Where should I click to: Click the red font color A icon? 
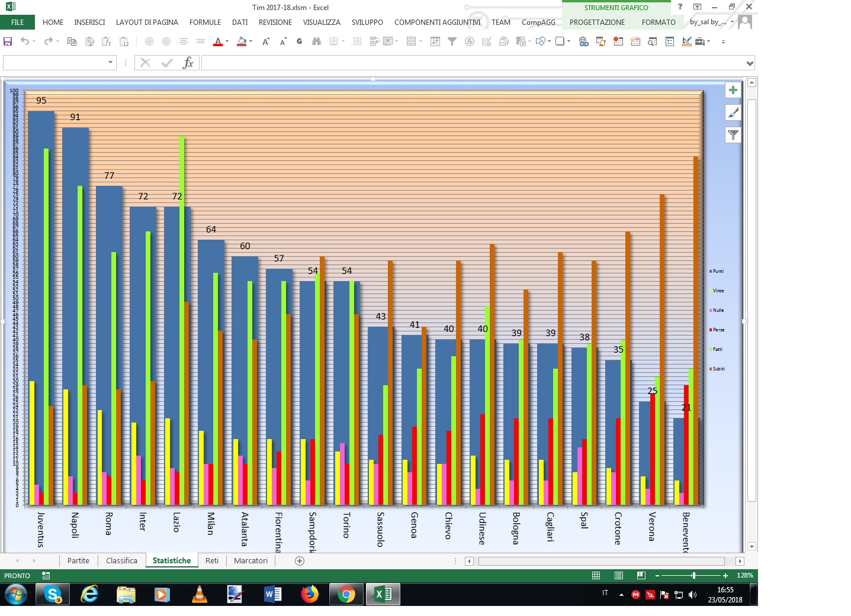218,41
